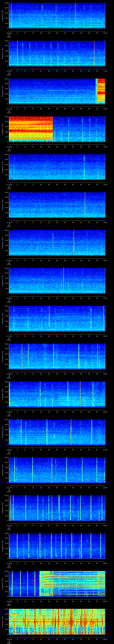Open the spectrogram panel starting at 0:16:00

coord(57,280)
